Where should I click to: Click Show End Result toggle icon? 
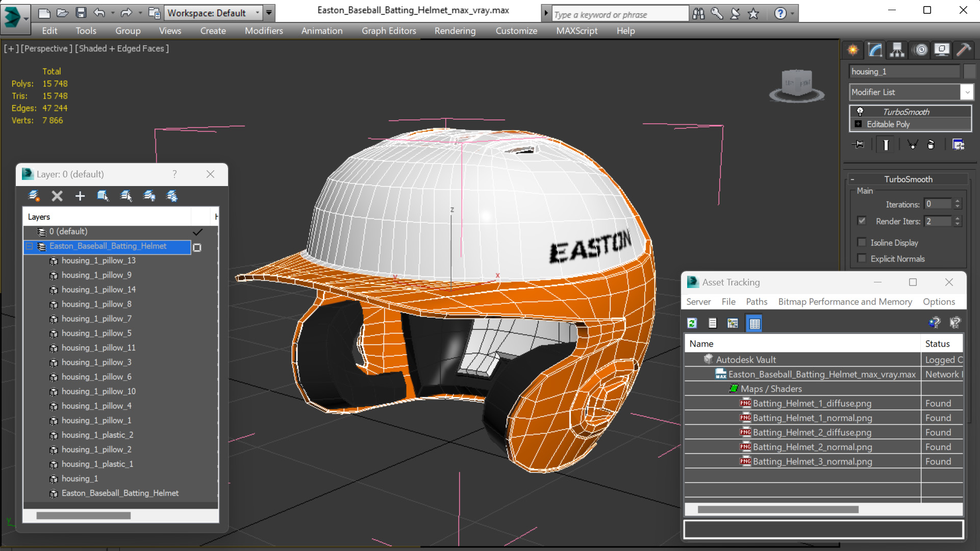click(x=886, y=145)
